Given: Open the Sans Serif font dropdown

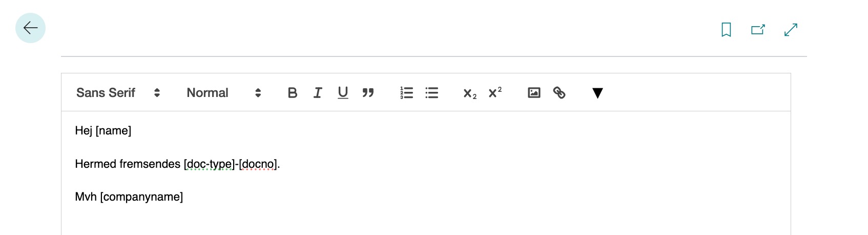Looking at the screenshot, I should [x=118, y=93].
